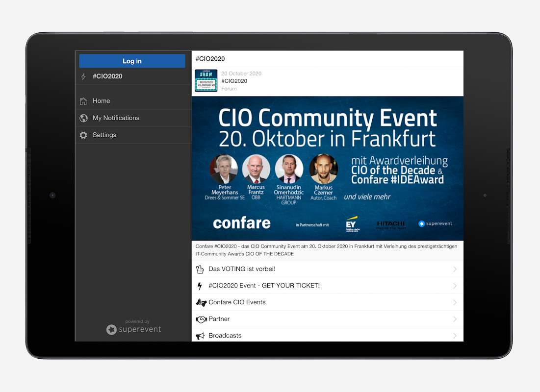Expand chevron on Broadcasts row
Viewport: 540px width, 392px height.
click(455, 336)
